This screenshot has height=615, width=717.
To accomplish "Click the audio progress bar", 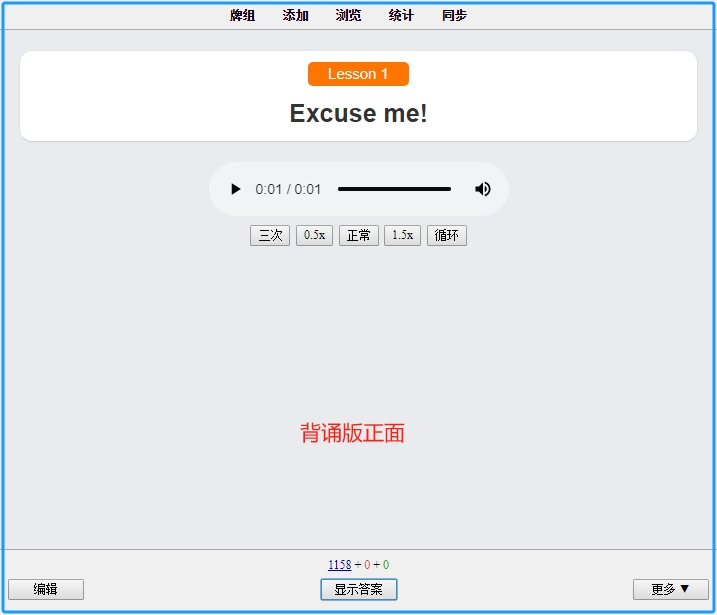I will pyautogui.click(x=394, y=189).
